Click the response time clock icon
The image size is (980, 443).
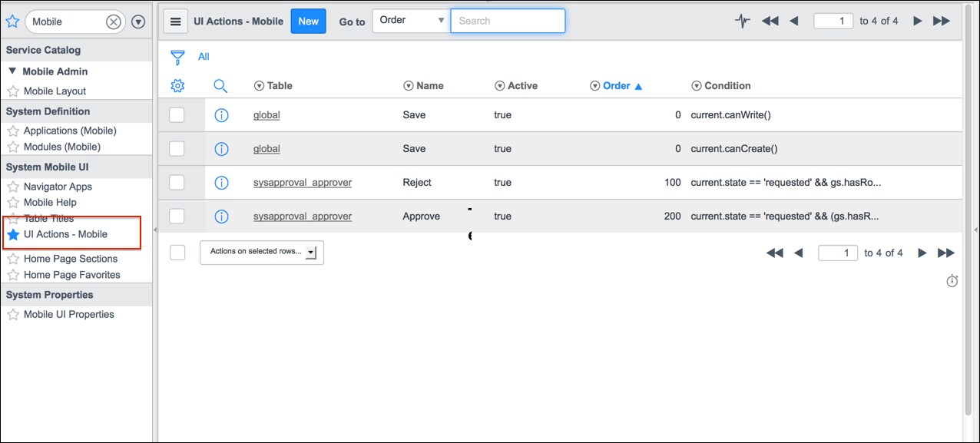(x=952, y=281)
